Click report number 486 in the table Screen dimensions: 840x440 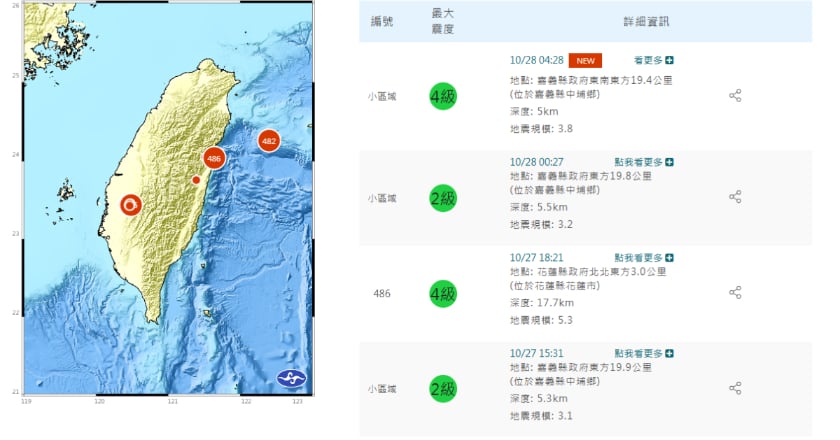[x=382, y=294]
